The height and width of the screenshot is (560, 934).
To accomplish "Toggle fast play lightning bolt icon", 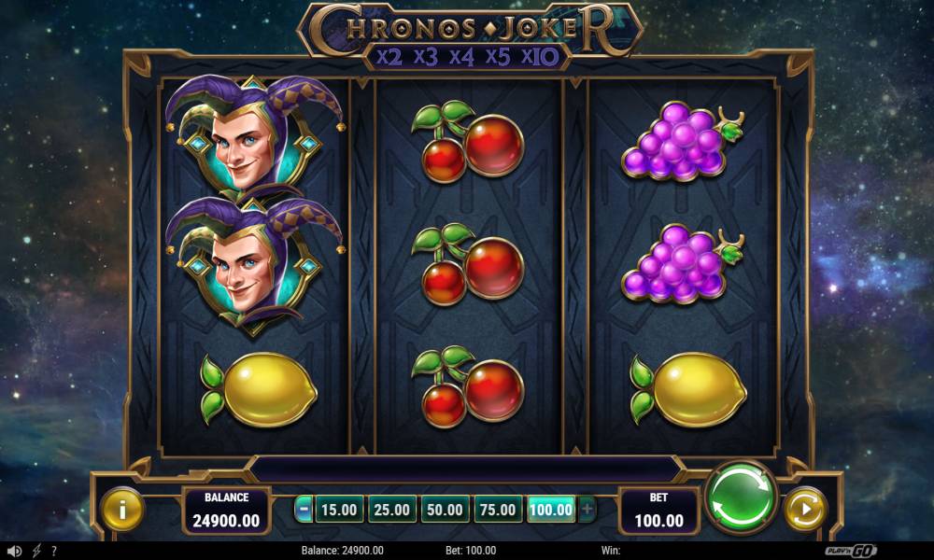I will [36, 551].
